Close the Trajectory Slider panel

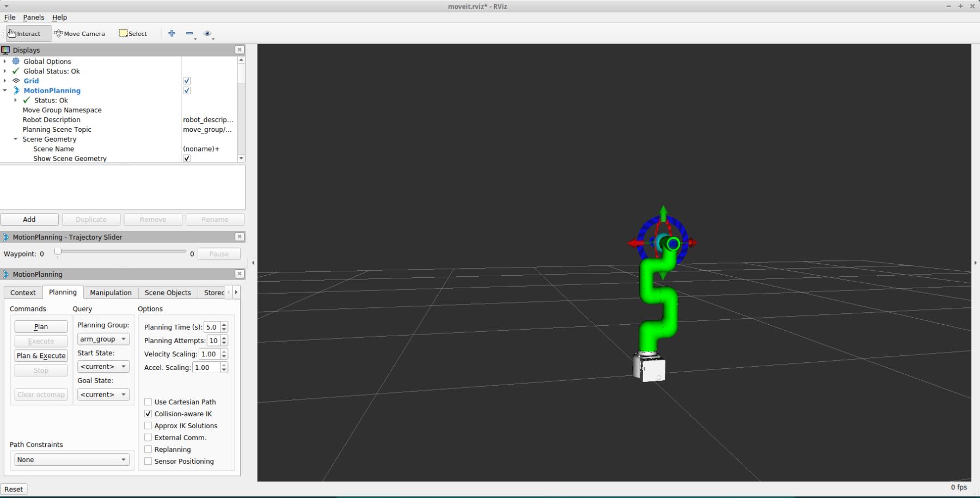pyautogui.click(x=239, y=236)
